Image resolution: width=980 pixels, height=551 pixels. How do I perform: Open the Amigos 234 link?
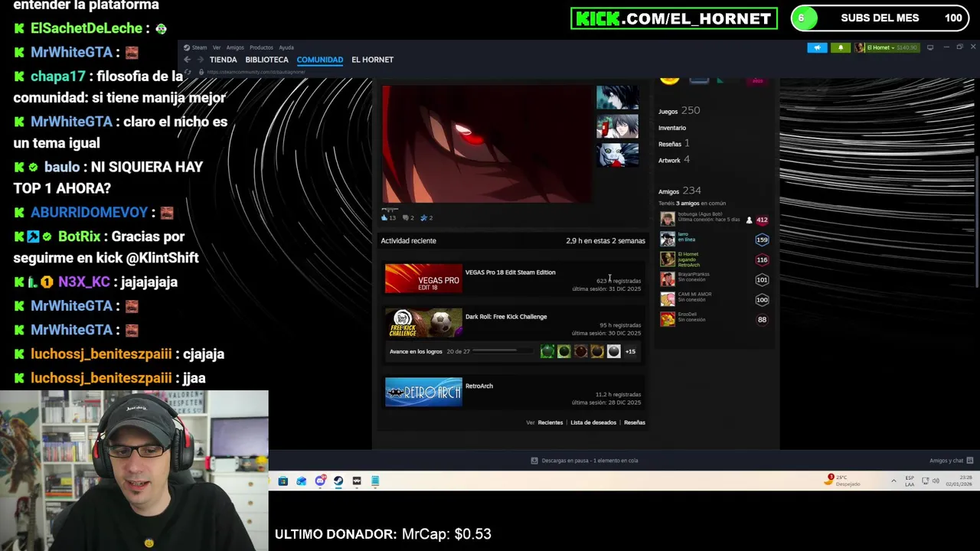pos(680,191)
